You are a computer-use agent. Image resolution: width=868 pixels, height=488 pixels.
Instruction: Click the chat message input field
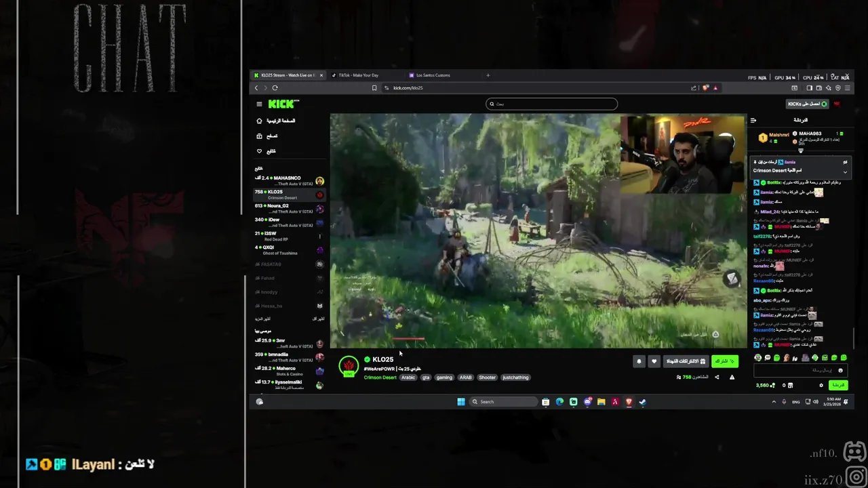click(800, 371)
